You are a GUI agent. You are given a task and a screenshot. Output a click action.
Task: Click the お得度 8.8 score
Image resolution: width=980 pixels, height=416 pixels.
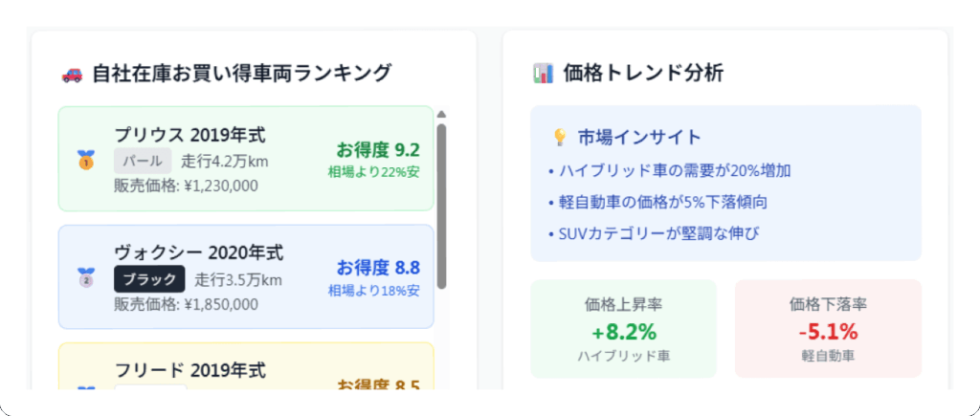tap(377, 268)
